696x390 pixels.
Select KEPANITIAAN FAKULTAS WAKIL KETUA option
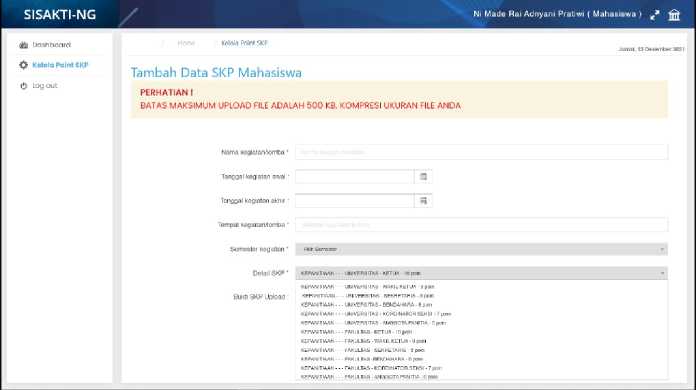coord(364,341)
